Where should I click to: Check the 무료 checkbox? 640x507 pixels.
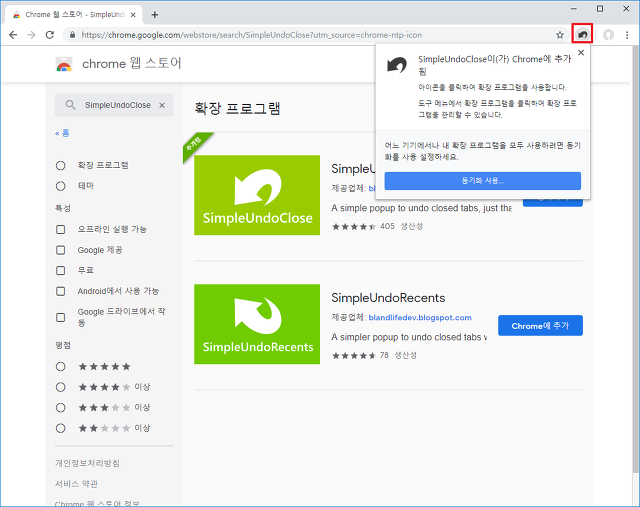click(60, 270)
